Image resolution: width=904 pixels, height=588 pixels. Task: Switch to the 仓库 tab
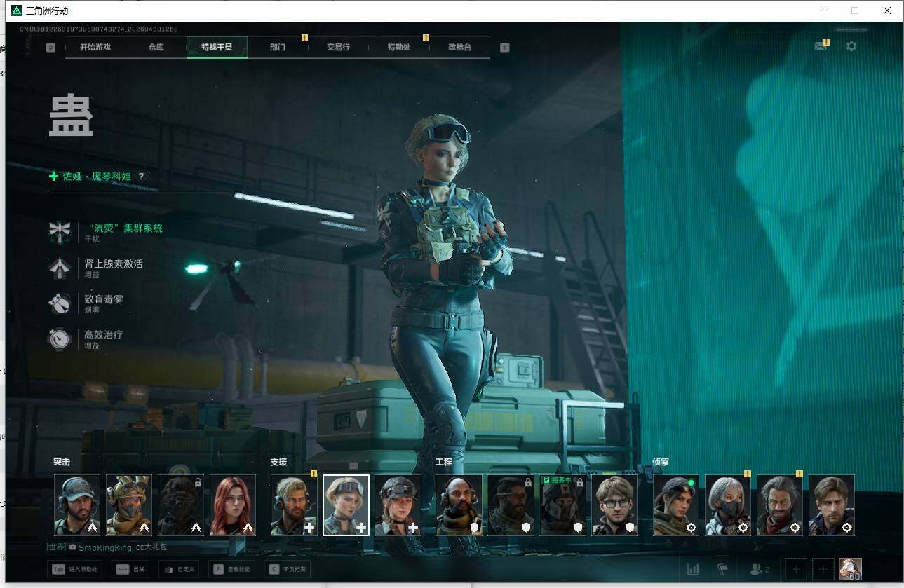click(156, 47)
